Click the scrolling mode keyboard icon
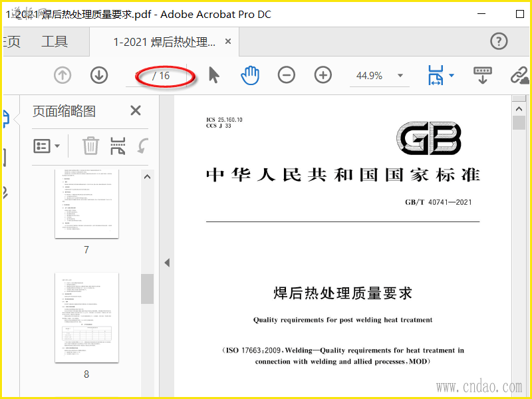This screenshot has height=399, width=532. point(483,75)
